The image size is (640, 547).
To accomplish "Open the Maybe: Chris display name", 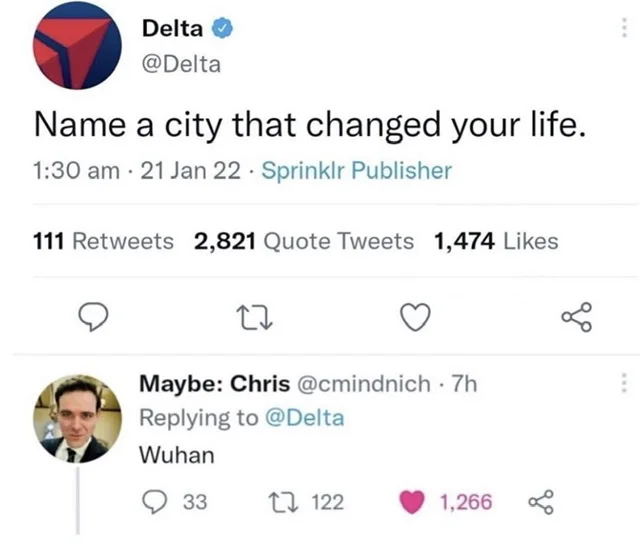I will [213, 384].
